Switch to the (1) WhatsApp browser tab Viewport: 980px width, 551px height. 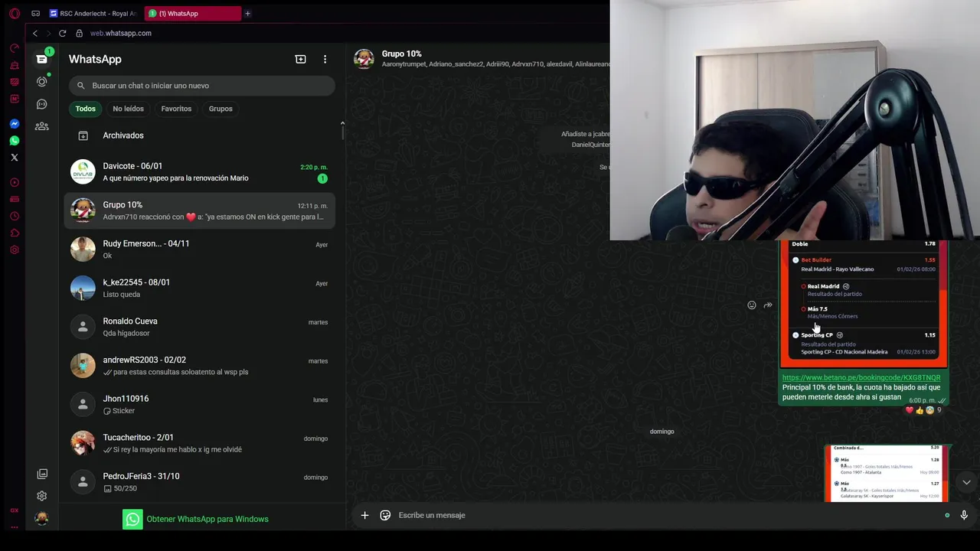[193, 13]
